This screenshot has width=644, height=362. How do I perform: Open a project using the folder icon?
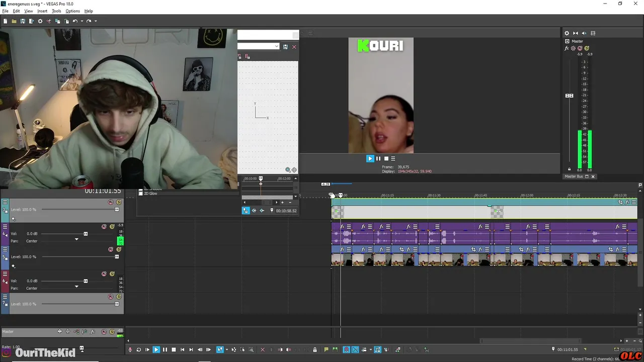(x=14, y=21)
